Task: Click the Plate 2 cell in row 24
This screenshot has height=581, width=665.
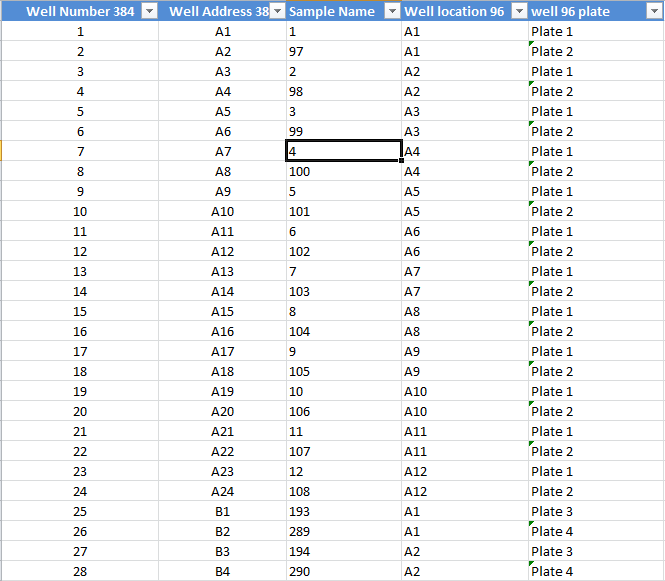Action: [x=596, y=491]
